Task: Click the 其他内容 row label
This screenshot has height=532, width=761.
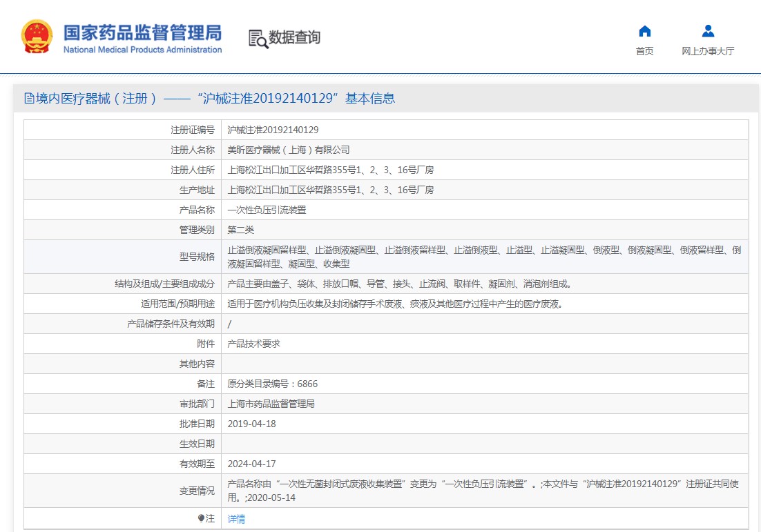Action: coord(197,364)
